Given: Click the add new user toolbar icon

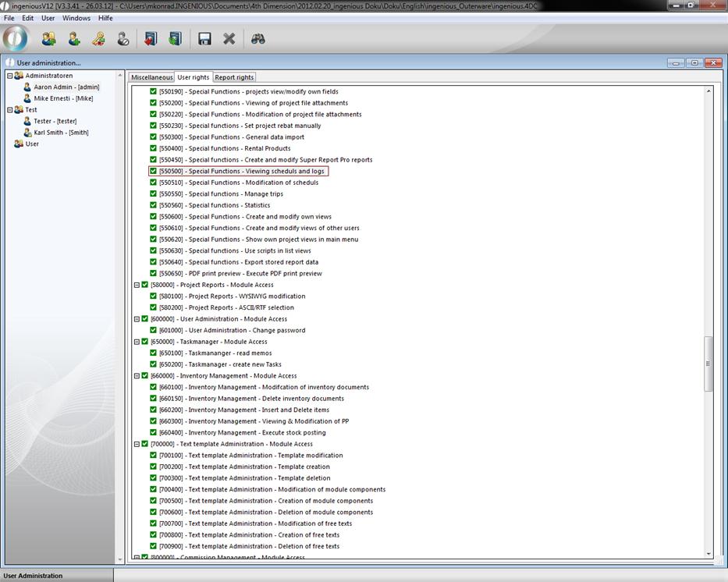Looking at the screenshot, I should click(x=74, y=38).
